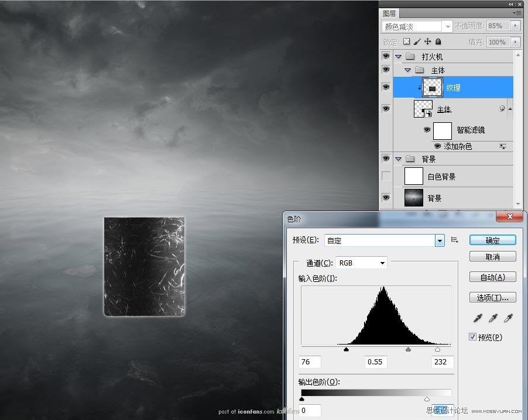Click the lock transparent pixels icon
The width and height of the screenshot is (528, 420).
tap(406, 42)
